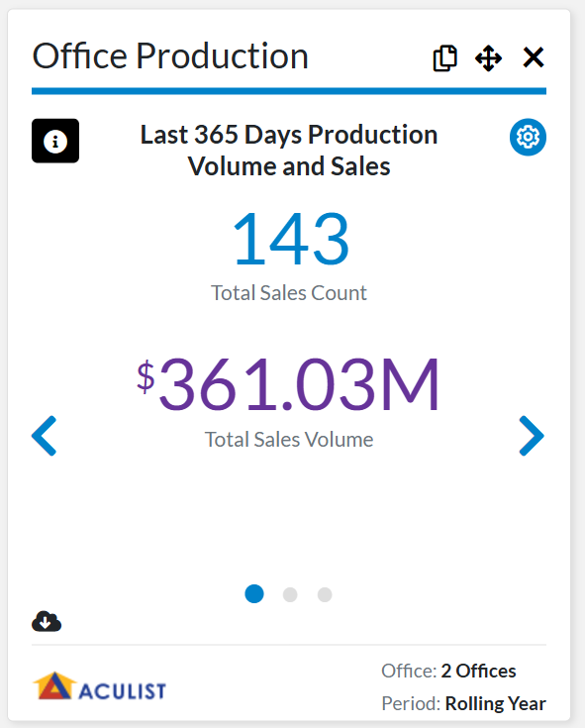Image resolution: width=585 pixels, height=728 pixels.
Task: Click the copy widget icon
Action: click(444, 58)
